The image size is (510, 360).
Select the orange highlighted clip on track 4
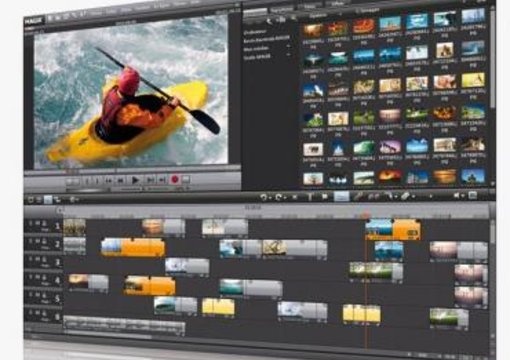click(149, 285)
